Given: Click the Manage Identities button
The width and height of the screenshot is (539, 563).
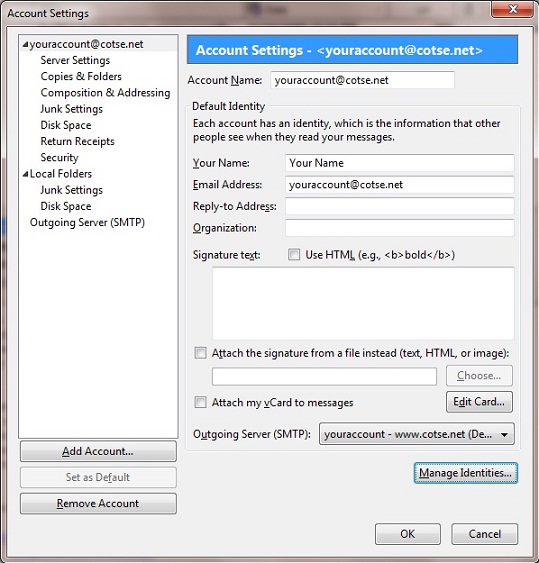Looking at the screenshot, I should (465, 473).
